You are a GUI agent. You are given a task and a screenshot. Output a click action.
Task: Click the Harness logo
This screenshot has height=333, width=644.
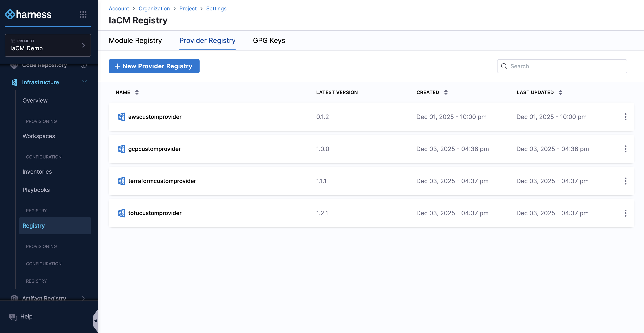28,15
